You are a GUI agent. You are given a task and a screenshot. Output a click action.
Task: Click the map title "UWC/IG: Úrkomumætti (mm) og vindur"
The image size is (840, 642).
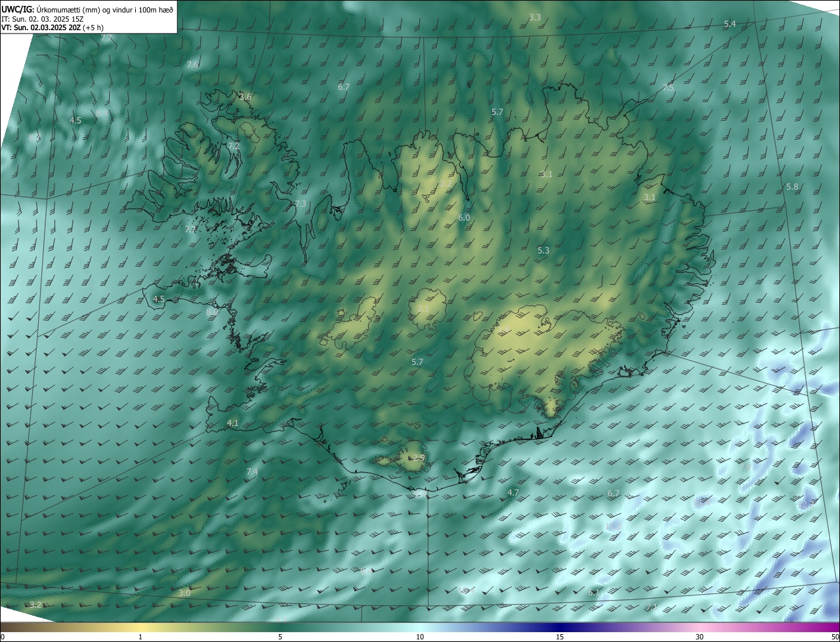click(87, 9)
